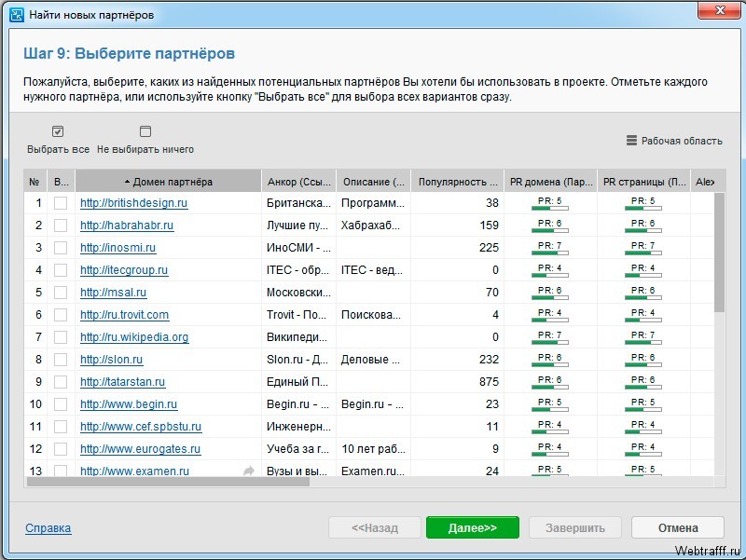Open the http://tatarstan.ru link
This screenshot has width=746, height=560.
tap(122, 382)
